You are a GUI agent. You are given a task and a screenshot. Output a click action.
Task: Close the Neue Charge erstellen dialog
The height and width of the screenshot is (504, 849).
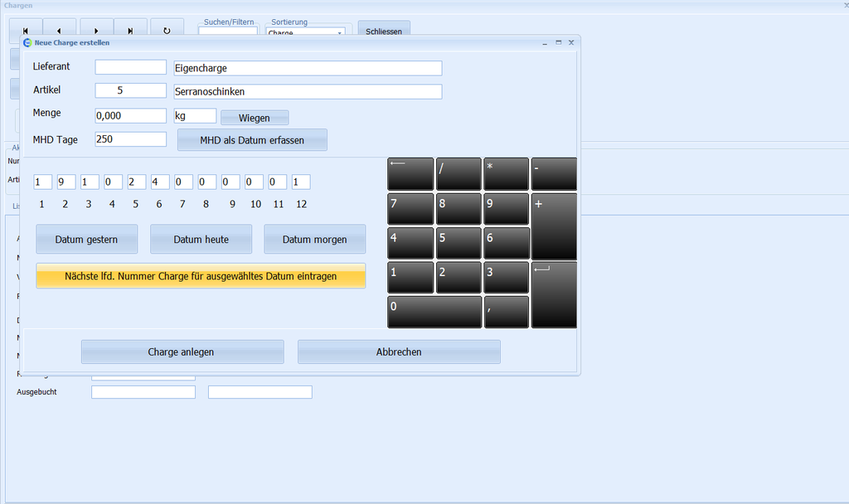[571, 42]
